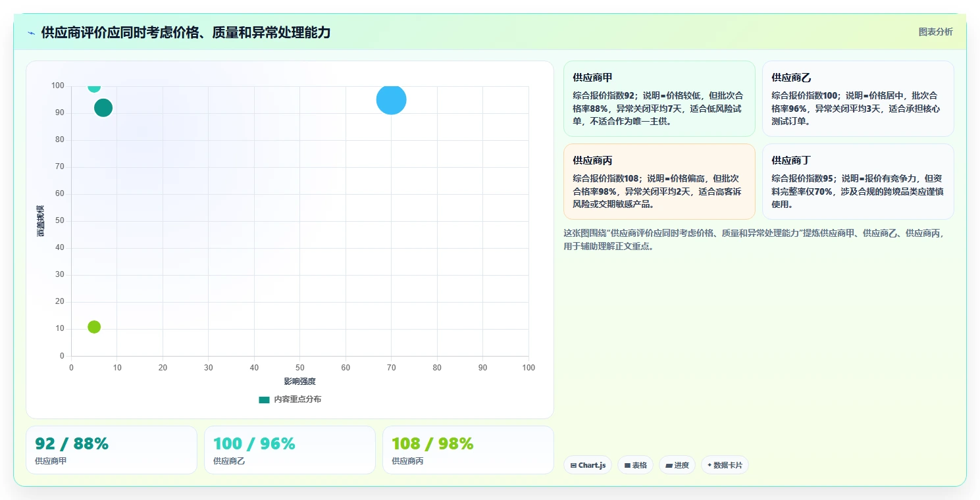This screenshot has height=500, width=980.
Task: Click the 供应商乙 label under 100 / 96%
Action: [x=229, y=461]
